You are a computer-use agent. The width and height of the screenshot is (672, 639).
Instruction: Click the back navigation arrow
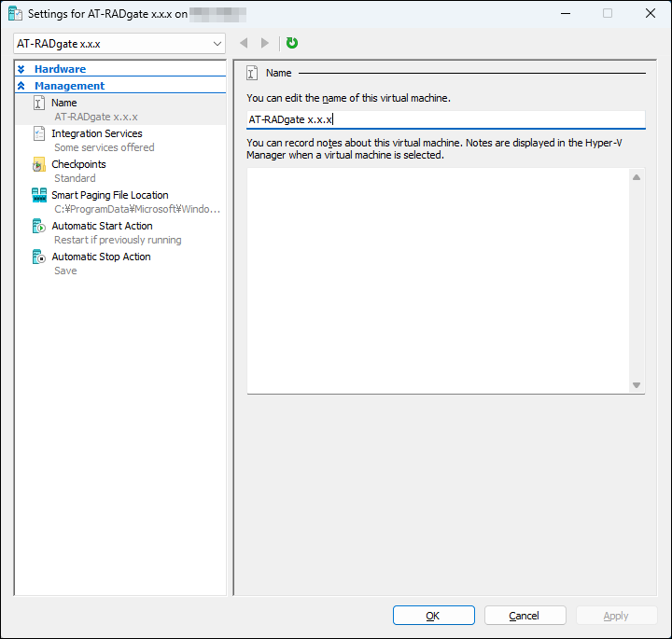pos(244,43)
